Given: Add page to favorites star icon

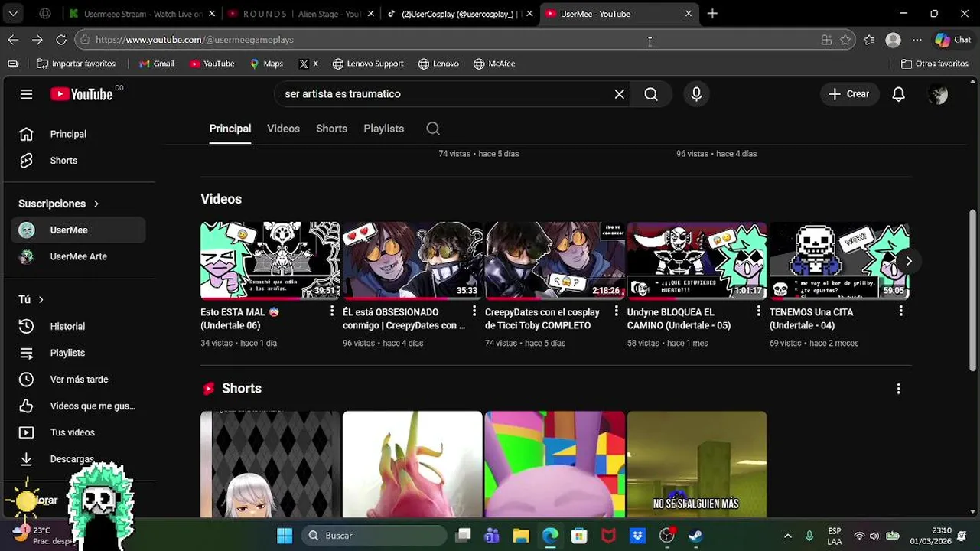Looking at the screenshot, I should coord(845,40).
